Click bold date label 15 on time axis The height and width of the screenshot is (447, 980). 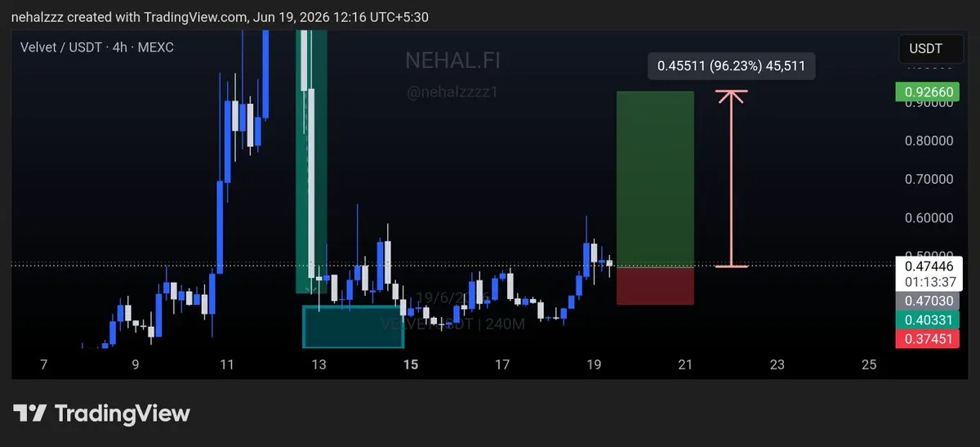(x=411, y=364)
